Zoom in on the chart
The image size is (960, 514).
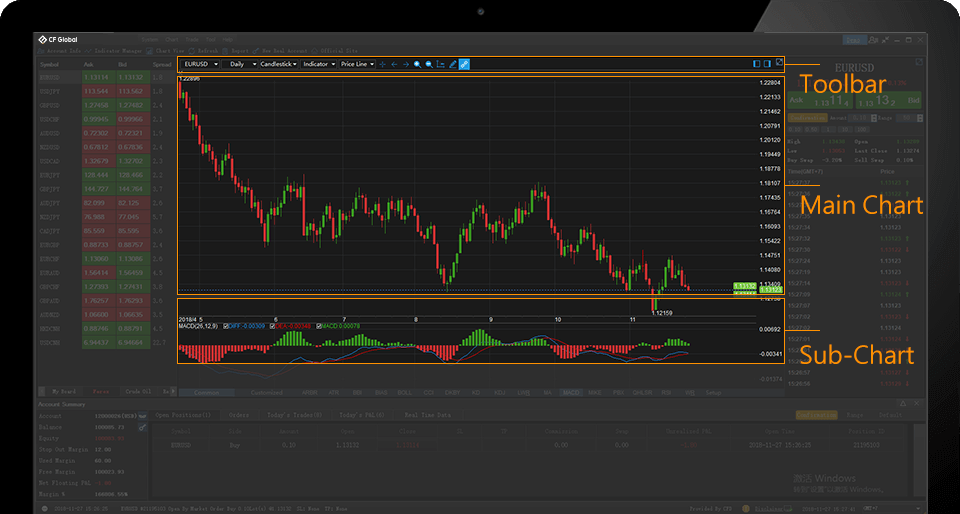click(417, 64)
